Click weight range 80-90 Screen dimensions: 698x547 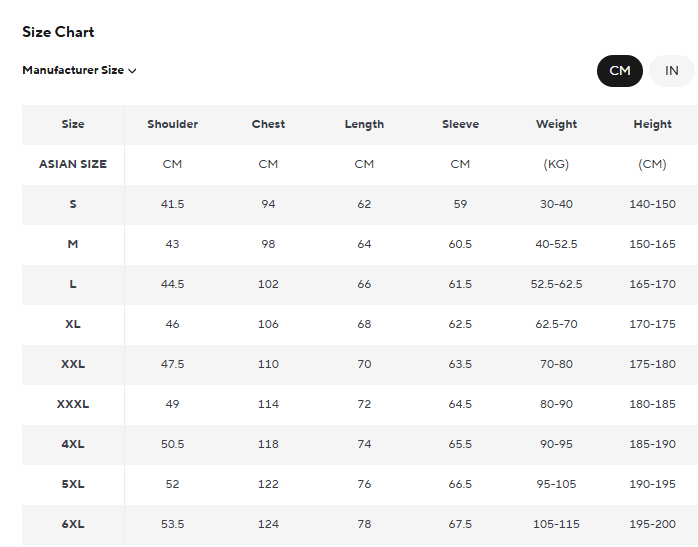pyautogui.click(x=556, y=405)
